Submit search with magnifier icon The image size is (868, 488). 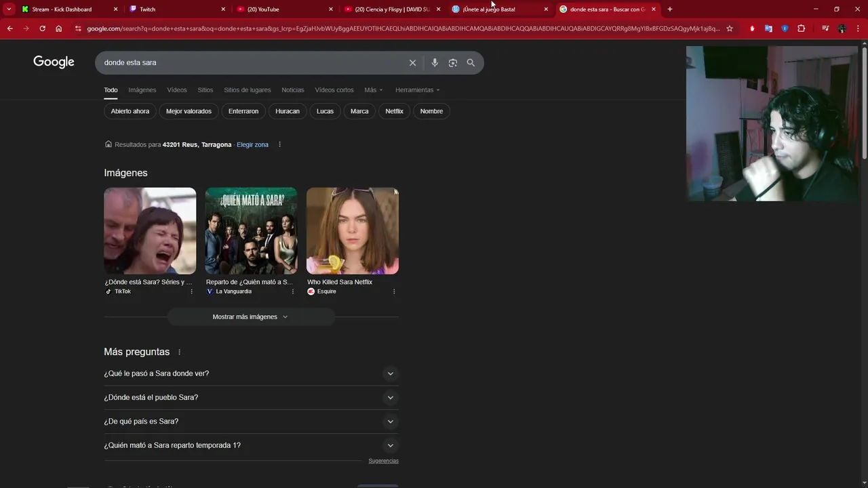pos(471,62)
